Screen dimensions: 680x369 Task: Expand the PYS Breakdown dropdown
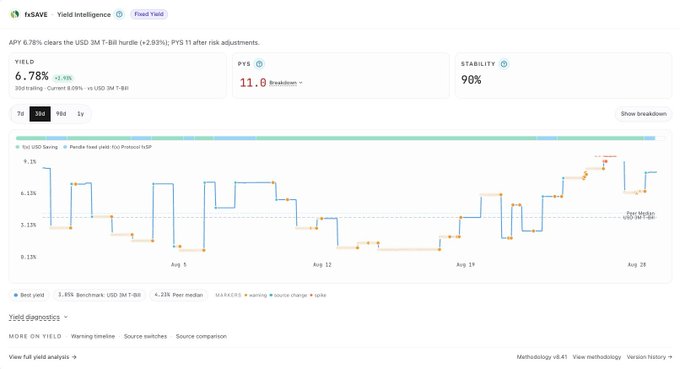click(x=286, y=83)
